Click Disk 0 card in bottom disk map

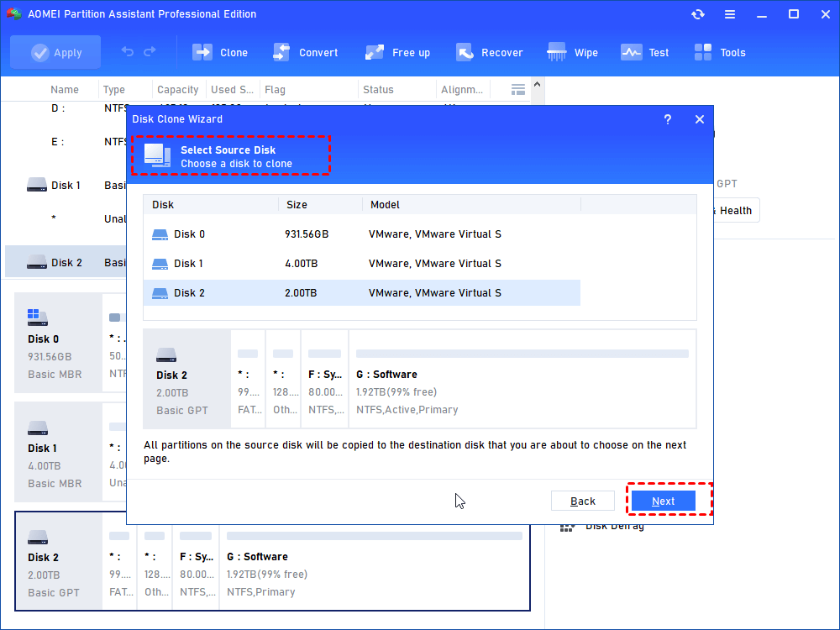[x=58, y=343]
